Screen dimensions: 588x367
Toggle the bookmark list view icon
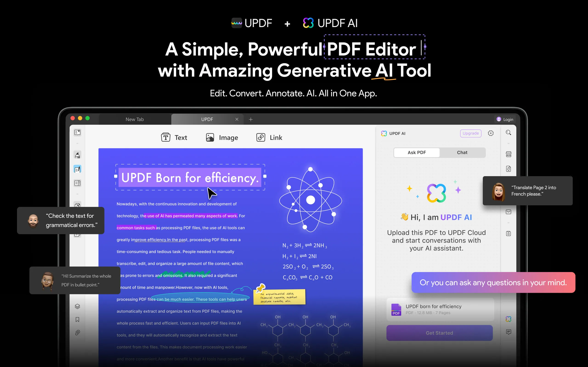77,320
